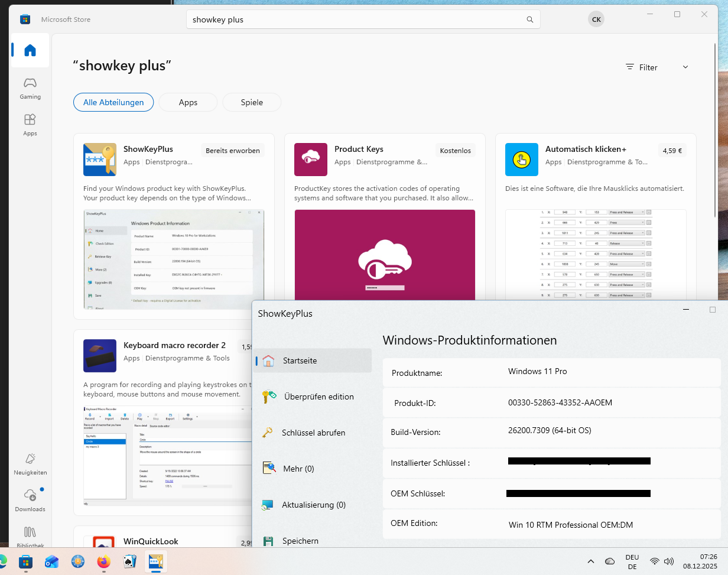
Task: Open Keyboard macro recorder 2 title
Action: 174,345
